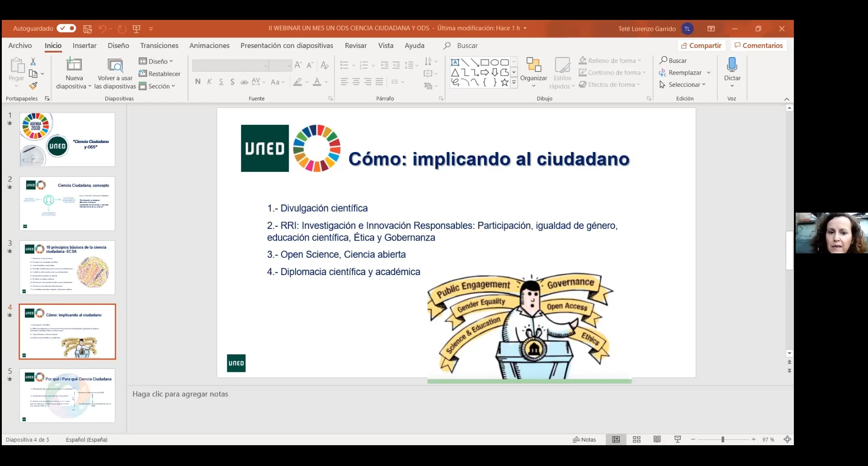The width and height of the screenshot is (868, 466).
Task: Toggle normal view button in status bar
Action: tap(616, 439)
